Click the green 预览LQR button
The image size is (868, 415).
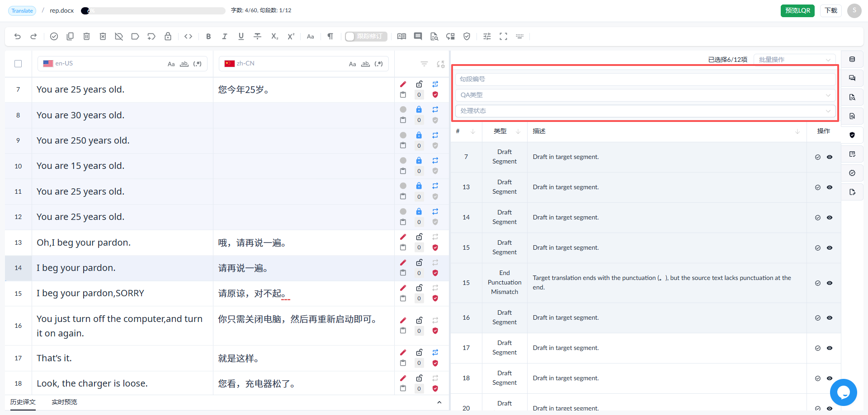[797, 10]
